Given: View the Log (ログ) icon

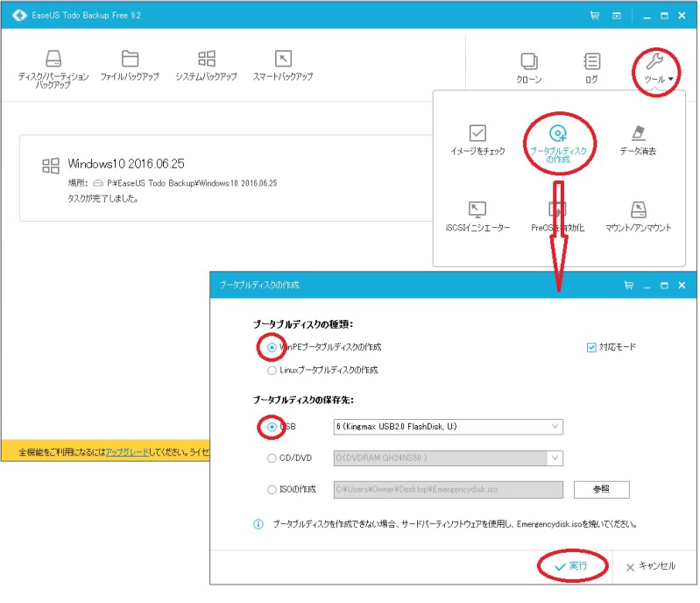Looking at the screenshot, I should pos(591,68).
